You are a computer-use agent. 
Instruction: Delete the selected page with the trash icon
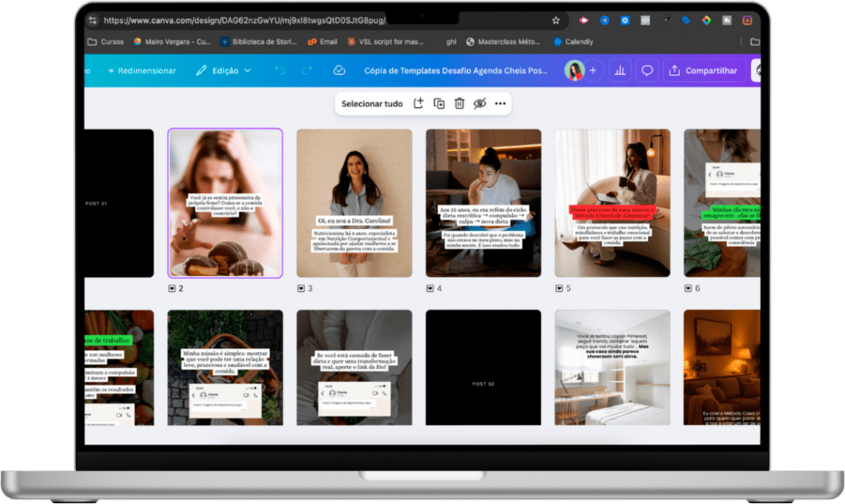pos(459,103)
